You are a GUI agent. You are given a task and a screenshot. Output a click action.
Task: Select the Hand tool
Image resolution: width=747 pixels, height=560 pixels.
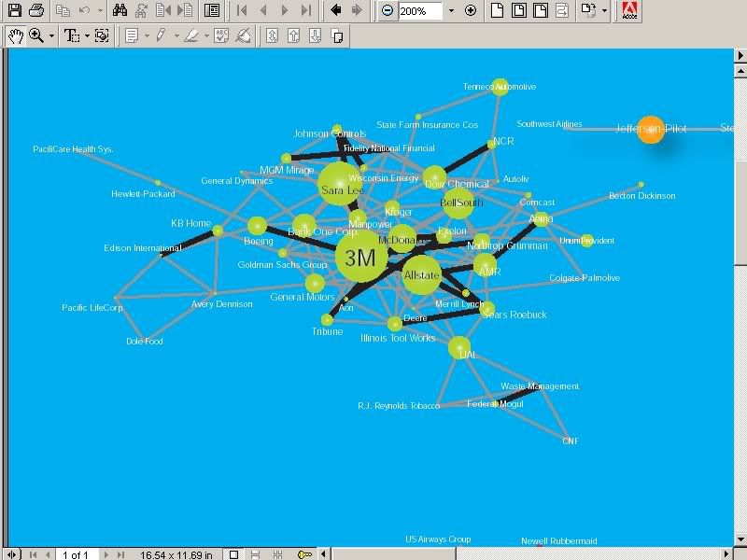click(x=16, y=35)
